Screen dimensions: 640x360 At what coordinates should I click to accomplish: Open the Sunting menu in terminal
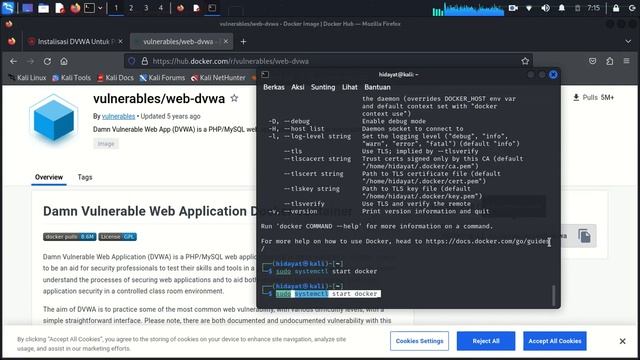[x=323, y=87]
